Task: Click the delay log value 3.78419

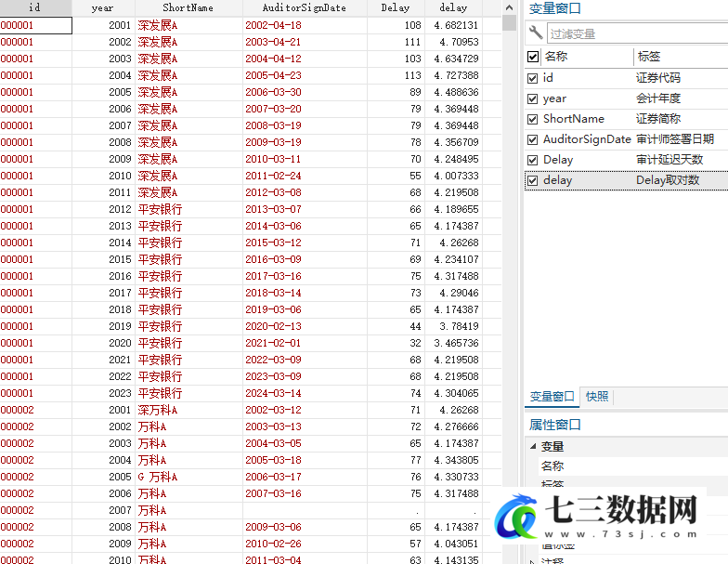Action: click(x=459, y=327)
